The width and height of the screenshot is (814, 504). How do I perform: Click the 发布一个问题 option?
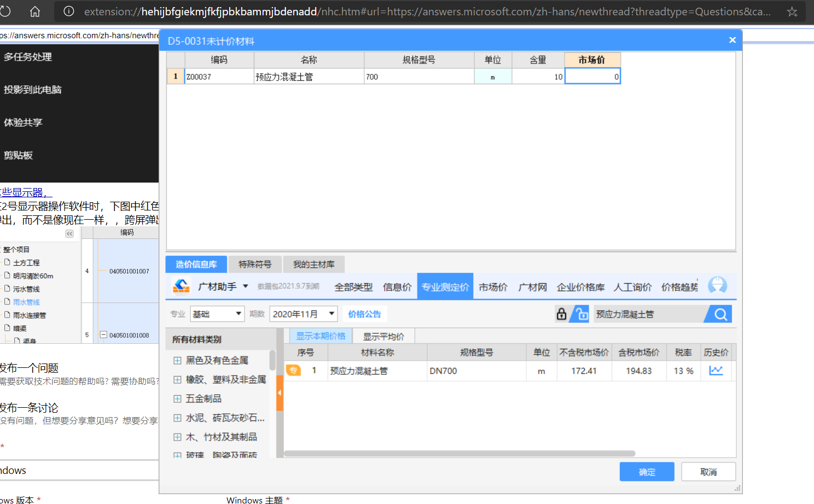click(29, 368)
